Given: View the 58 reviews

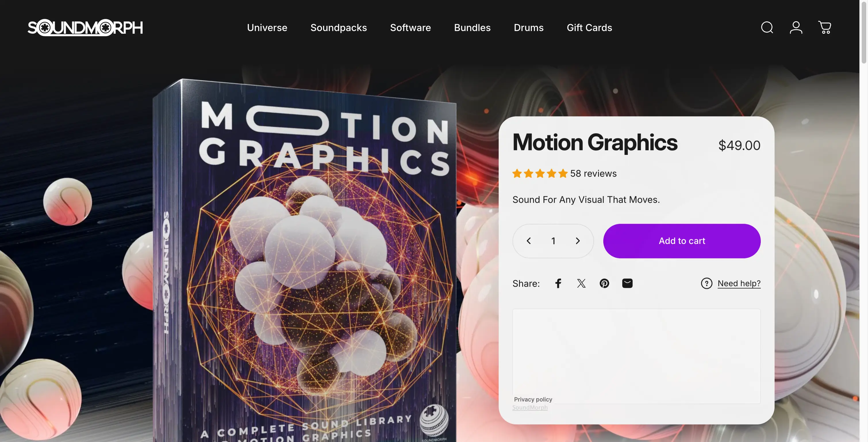Looking at the screenshot, I should coord(593,173).
